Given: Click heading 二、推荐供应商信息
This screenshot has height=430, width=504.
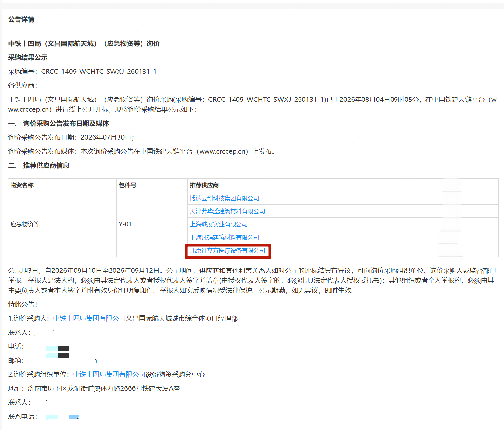Looking at the screenshot, I should click(39, 165).
